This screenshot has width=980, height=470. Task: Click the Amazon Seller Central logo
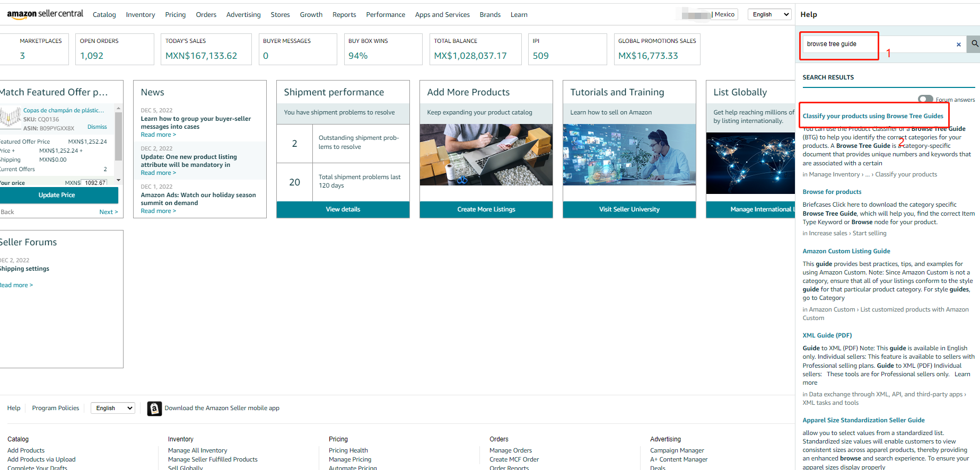[x=45, y=14]
